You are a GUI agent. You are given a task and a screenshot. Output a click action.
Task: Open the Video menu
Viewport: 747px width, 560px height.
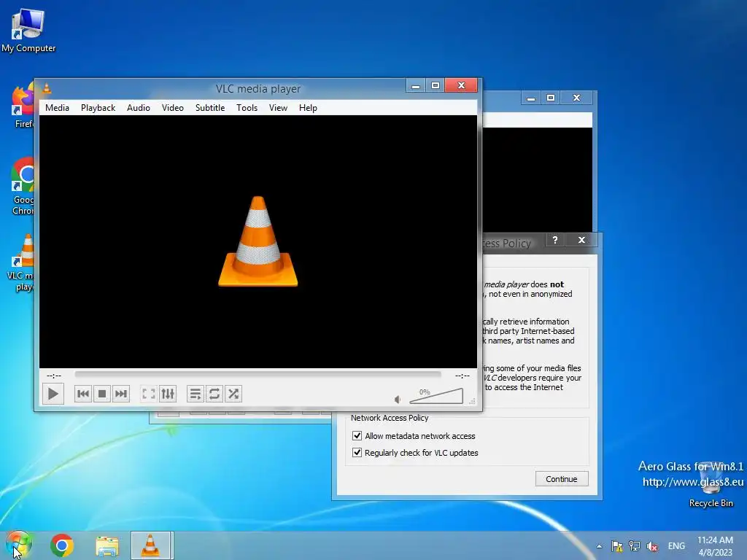(x=172, y=108)
